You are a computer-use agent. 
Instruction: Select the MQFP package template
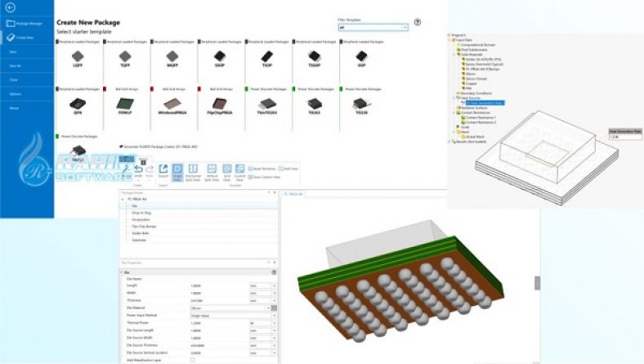coord(172,58)
